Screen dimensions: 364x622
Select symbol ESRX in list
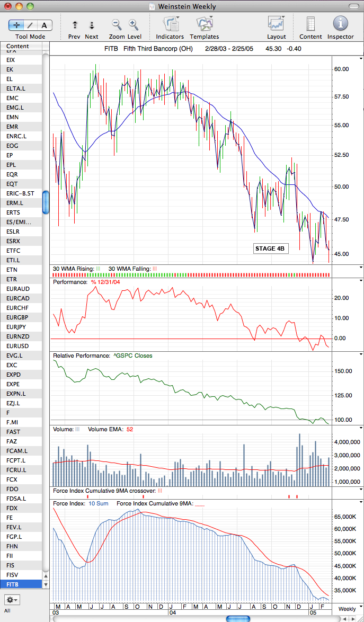point(21,241)
